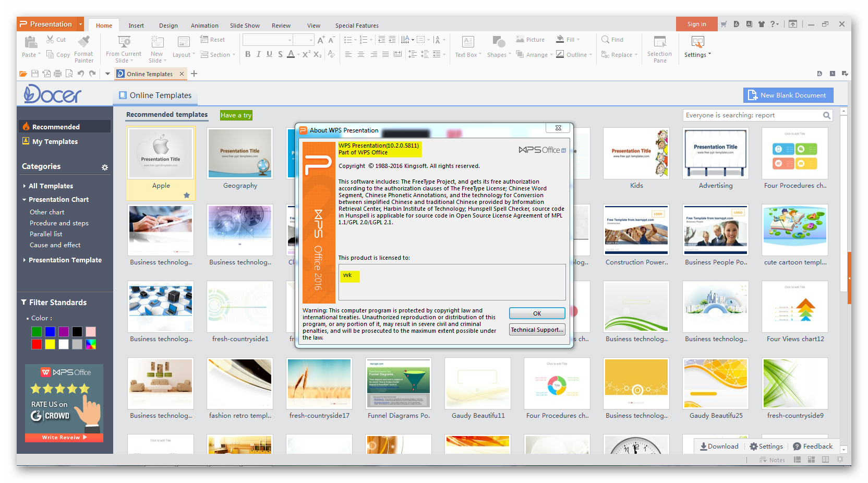Image resolution: width=868 pixels, height=483 pixels.
Task: Open the font size combo box
Action: click(304, 40)
